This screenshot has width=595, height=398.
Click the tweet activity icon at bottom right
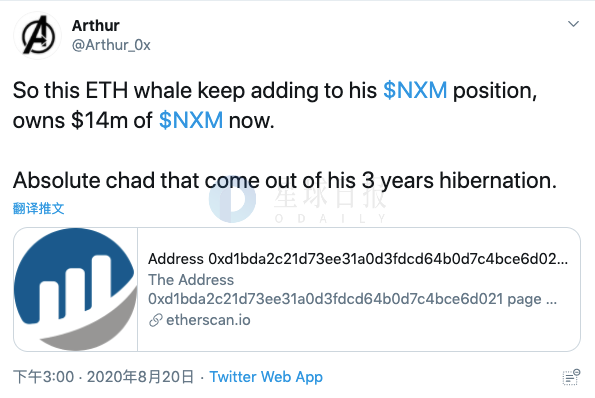tap(571, 377)
